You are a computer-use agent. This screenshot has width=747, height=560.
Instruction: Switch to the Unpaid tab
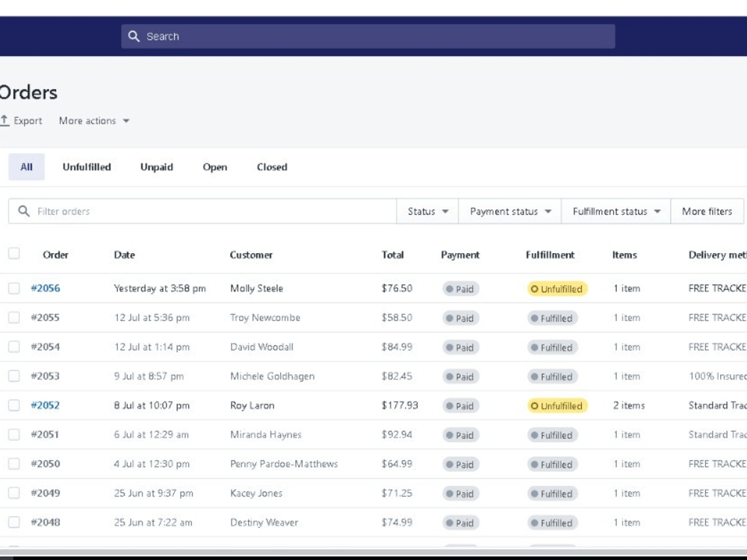(157, 167)
